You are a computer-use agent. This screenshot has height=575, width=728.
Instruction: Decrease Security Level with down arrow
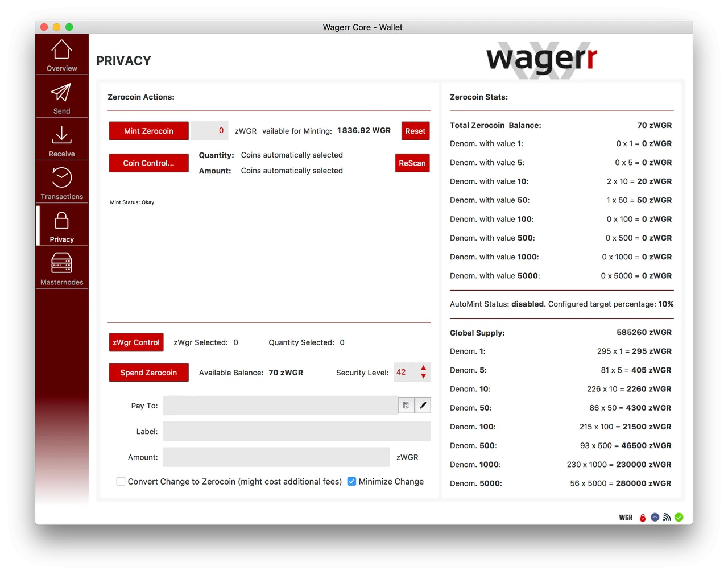click(x=423, y=376)
